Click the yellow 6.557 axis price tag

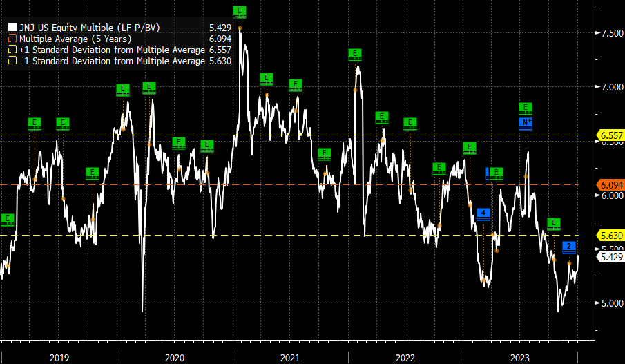pyautogui.click(x=610, y=135)
